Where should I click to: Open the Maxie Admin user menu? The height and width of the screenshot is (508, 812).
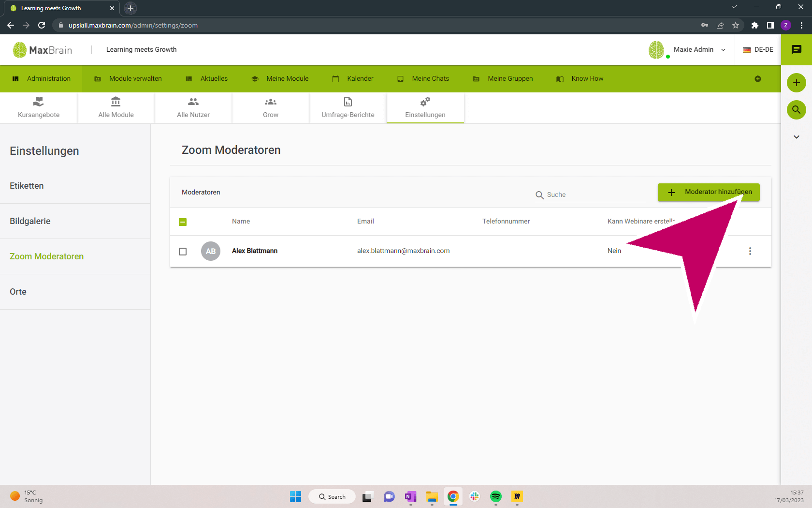[x=699, y=49]
